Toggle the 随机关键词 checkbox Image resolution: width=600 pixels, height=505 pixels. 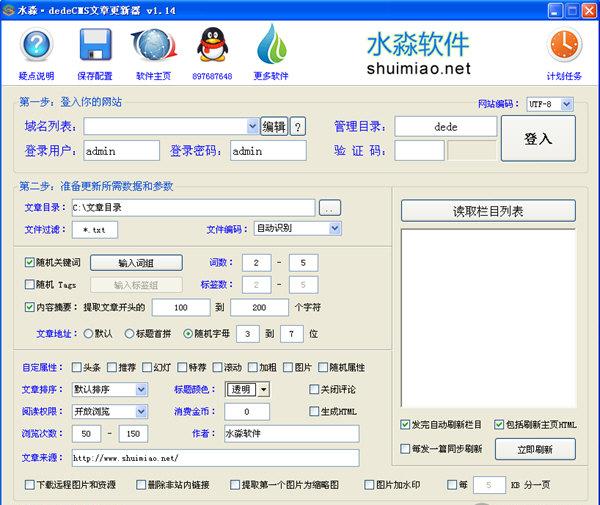tap(30, 263)
